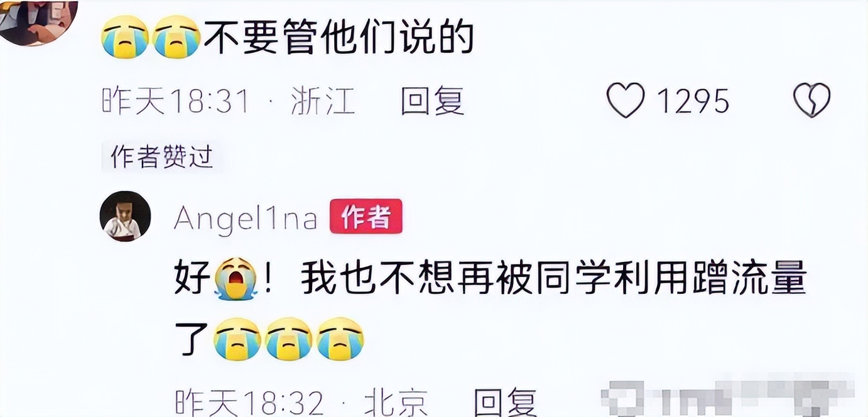Open Angel1na's profile avatar
This screenshot has height=417, width=868.
pyautogui.click(x=126, y=216)
